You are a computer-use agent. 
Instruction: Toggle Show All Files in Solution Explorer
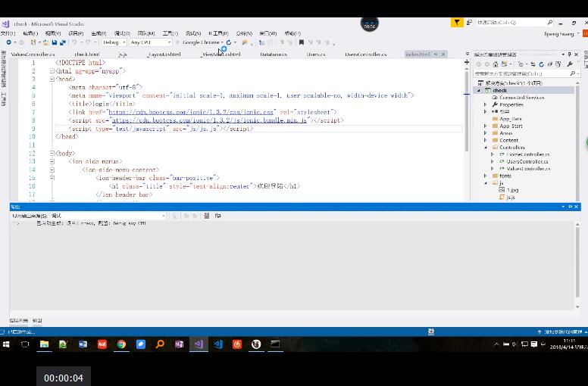click(558, 64)
